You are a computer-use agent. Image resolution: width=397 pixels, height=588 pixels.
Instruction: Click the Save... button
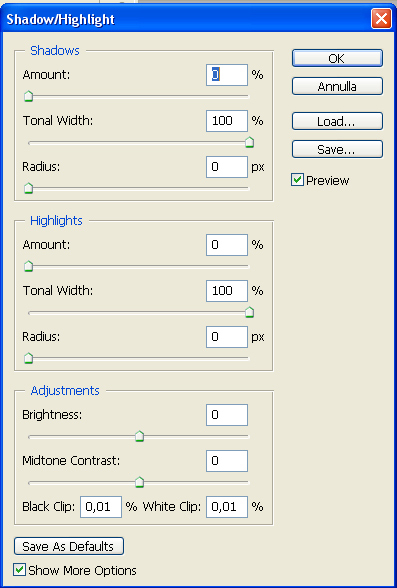coord(337,149)
